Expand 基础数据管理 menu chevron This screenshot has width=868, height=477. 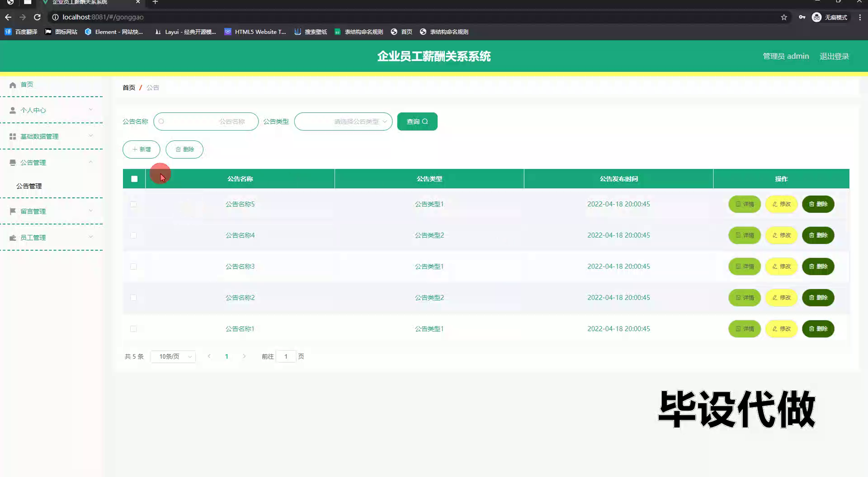click(x=90, y=136)
